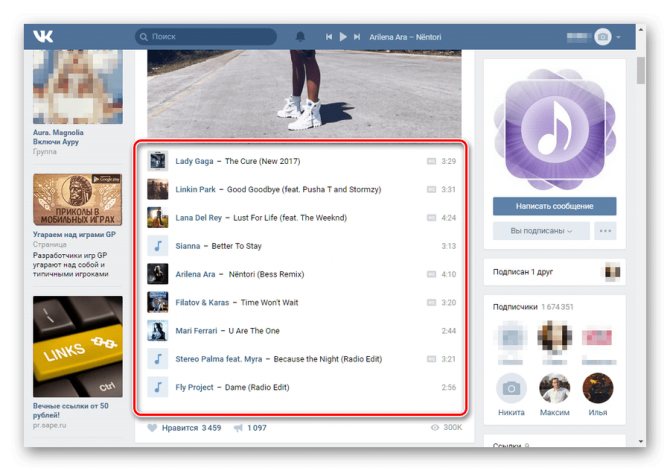670x471 pixels.
Task: Skip to next track in header player
Action: [x=357, y=37]
